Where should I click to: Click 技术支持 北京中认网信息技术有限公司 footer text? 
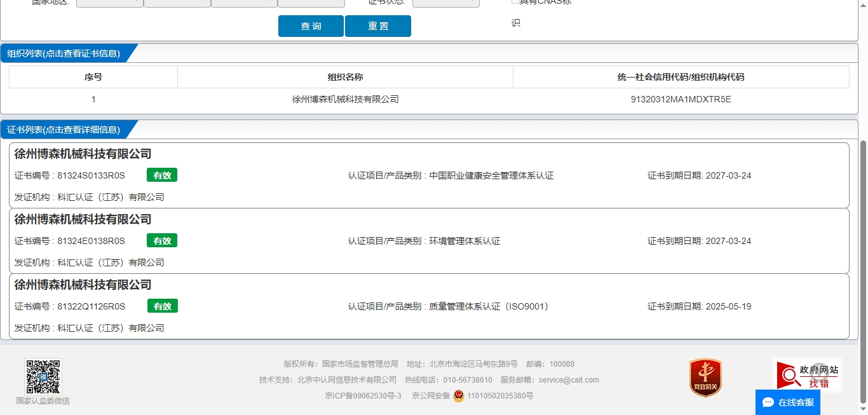click(328, 380)
